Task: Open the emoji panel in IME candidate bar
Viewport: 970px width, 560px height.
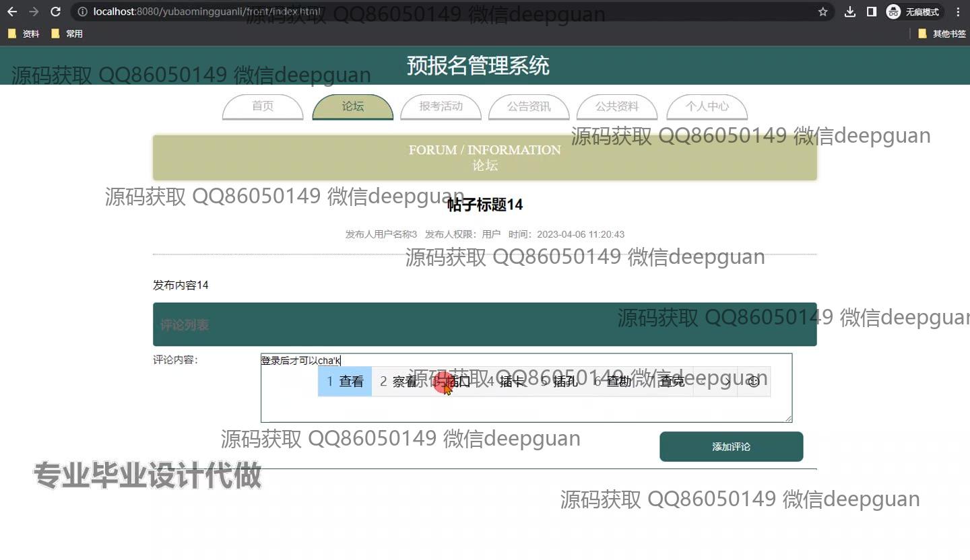Action: click(754, 382)
